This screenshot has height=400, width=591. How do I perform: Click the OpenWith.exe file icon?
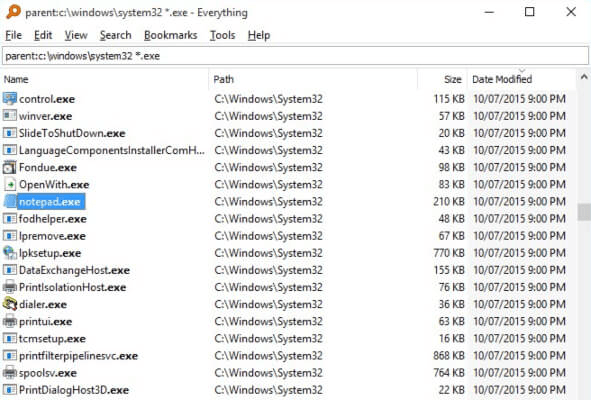coord(9,184)
